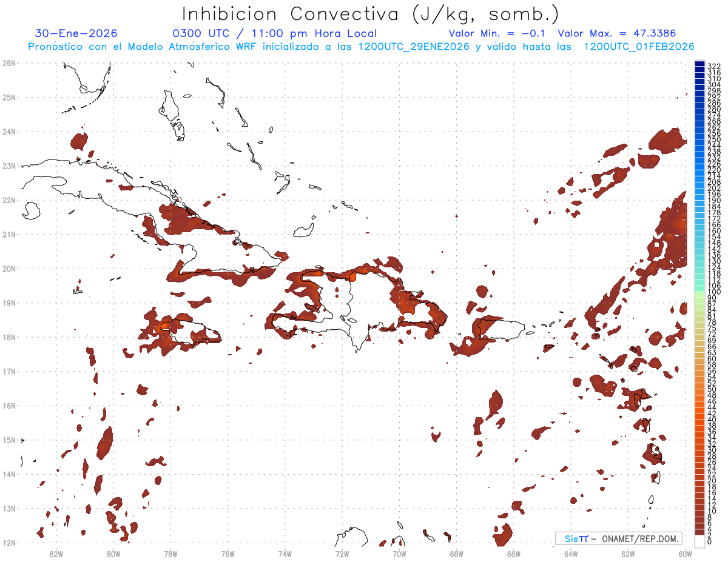Click the 72W longitude label
The height and width of the screenshot is (562, 728).
point(342,554)
